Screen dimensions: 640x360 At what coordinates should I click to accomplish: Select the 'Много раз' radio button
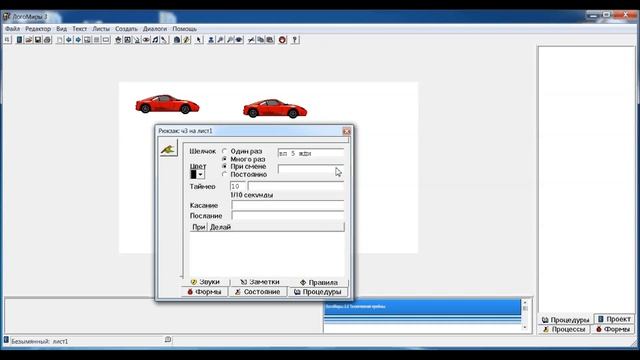(224, 159)
